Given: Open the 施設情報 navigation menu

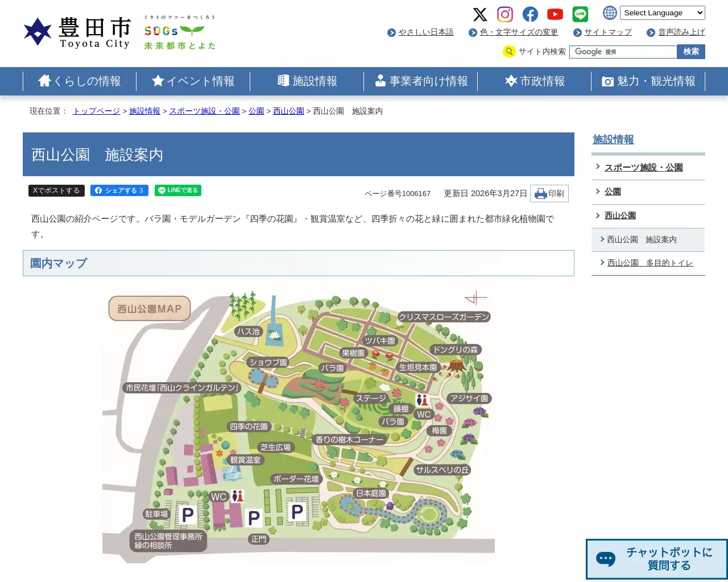Looking at the screenshot, I should pyautogui.click(x=307, y=81).
